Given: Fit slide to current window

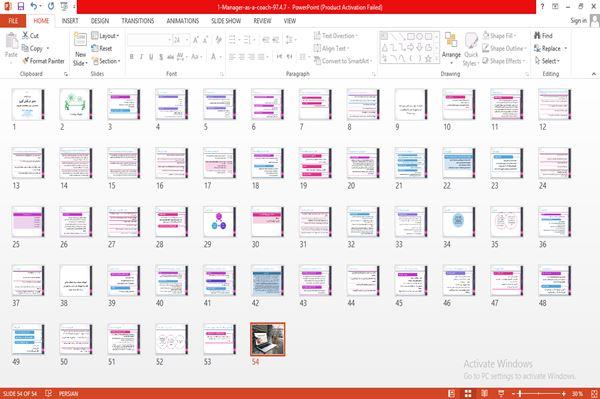Looking at the screenshot, I should click(594, 393).
